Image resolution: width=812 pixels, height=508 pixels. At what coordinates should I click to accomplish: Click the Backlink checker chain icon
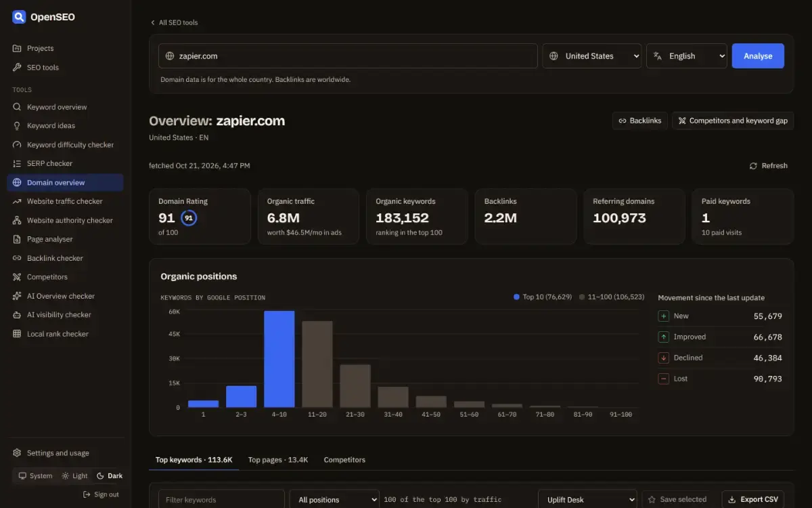tap(17, 258)
